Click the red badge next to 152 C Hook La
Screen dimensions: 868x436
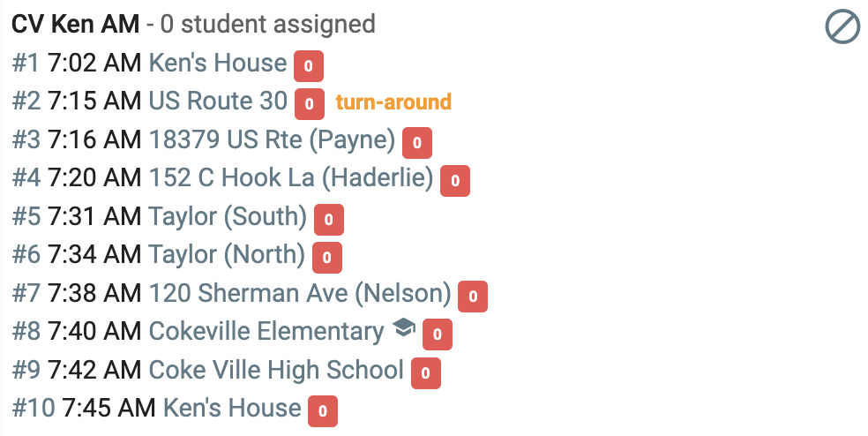click(455, 181)
